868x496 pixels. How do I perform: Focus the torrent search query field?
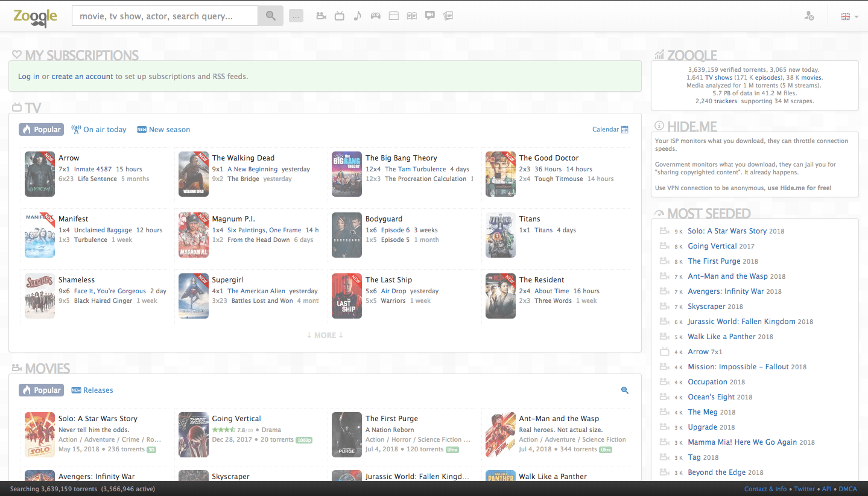pos(165,16)
